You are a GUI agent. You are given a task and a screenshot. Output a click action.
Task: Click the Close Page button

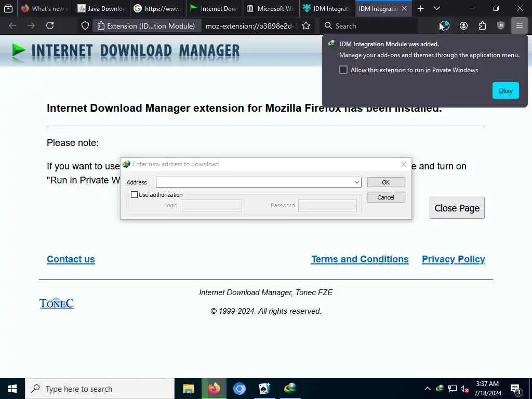[x=457, y=208]
